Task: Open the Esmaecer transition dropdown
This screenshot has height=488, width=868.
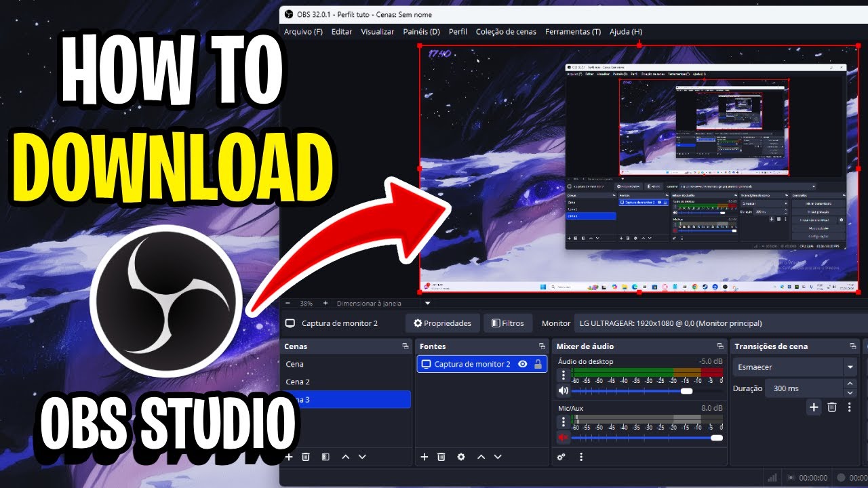Action: (x=795, y=367)
